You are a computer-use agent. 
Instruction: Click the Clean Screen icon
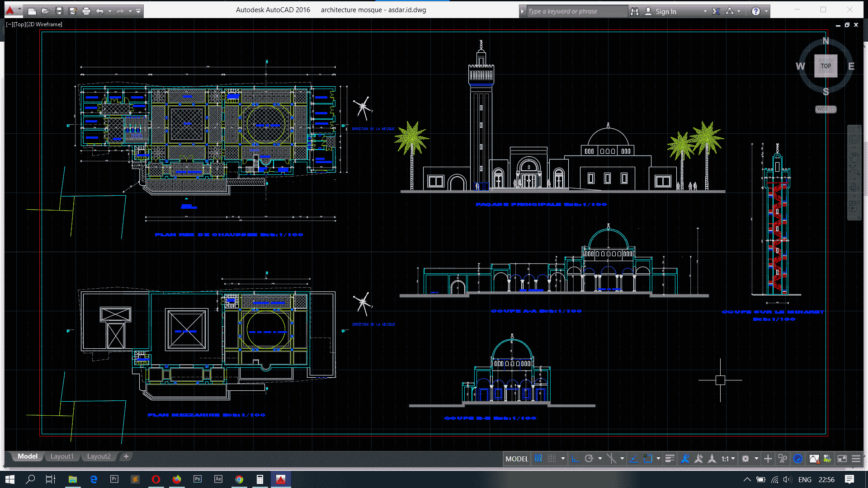coord(842,459)
